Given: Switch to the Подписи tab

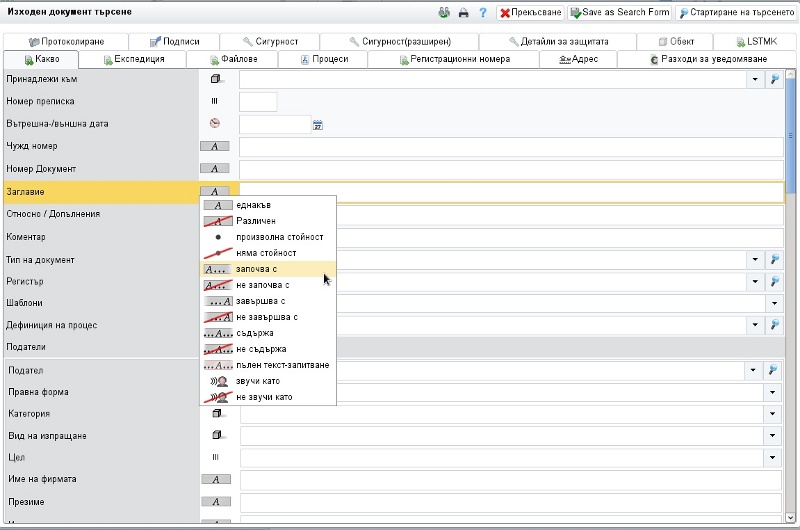Looking at the screenshot, I should [174, 41].
